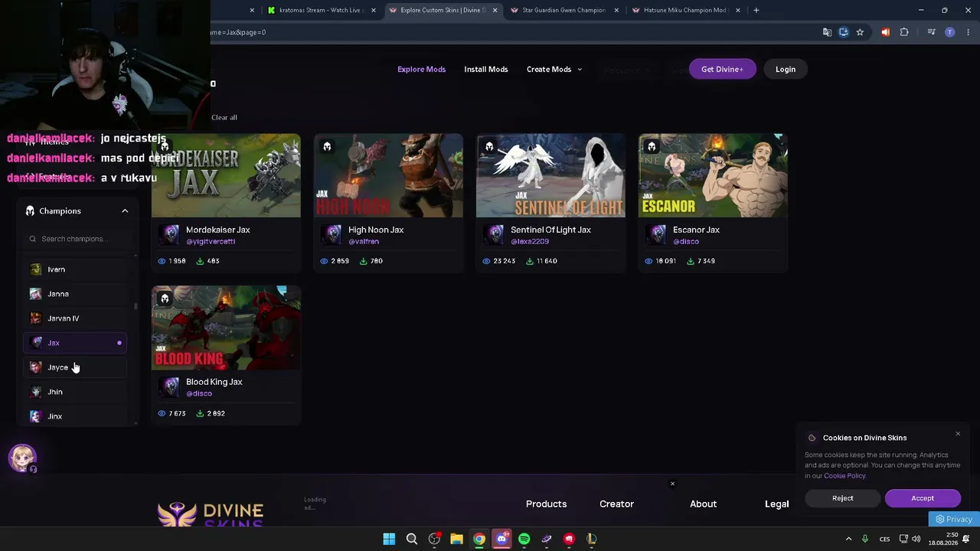980x551 pixels.
Task: Open the Explore Mods page
Action: [421, 69]
